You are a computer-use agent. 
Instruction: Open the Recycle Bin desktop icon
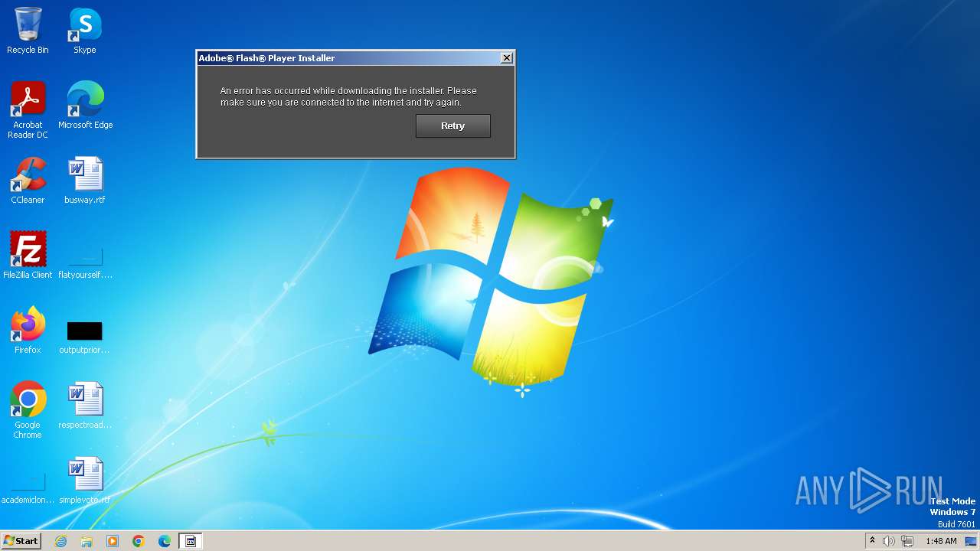point(28,31)
